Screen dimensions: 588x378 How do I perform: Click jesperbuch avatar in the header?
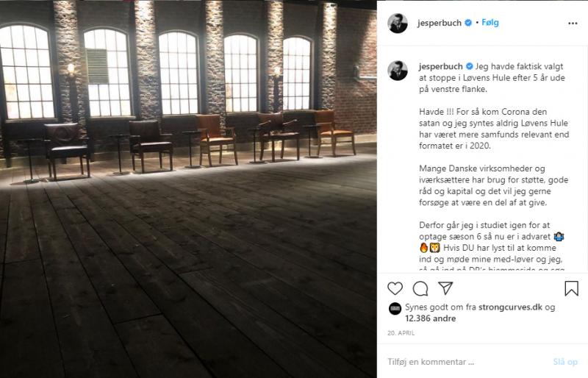[398, 24]
